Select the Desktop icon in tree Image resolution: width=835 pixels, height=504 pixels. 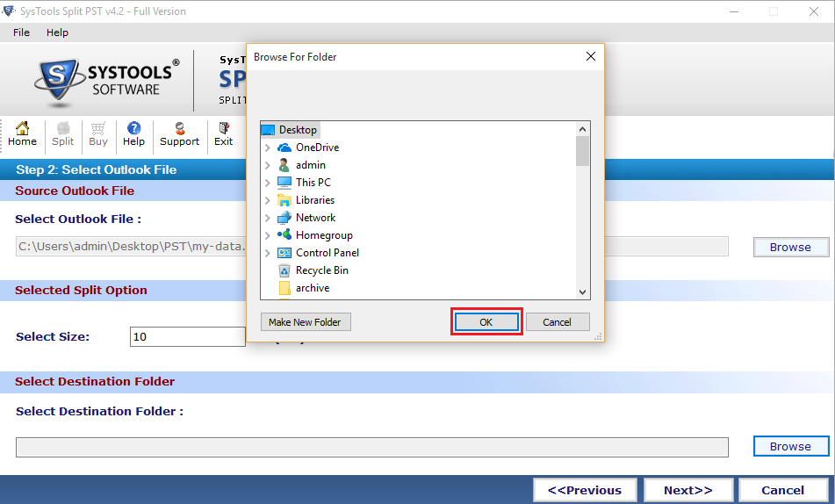(268, 130)
